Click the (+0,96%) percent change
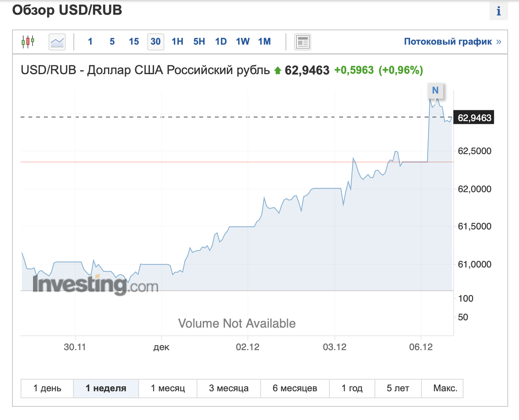This screenshot has height=420, width=519. 401,70
